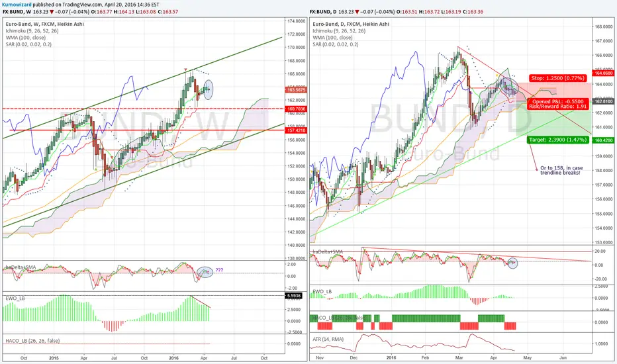
Task: Click HACO_LB (26, 26, false) in weekly pane
Action: pos(32,341)
